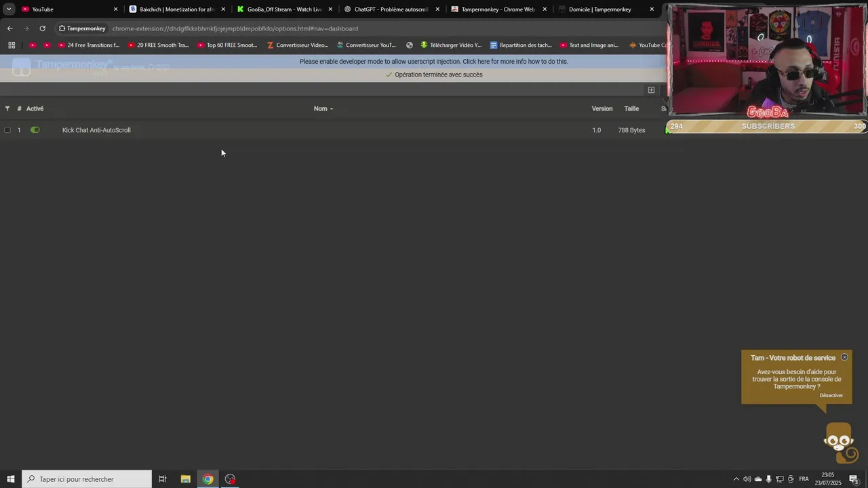
Task: Click the 788 Bytes size cell
Action: 631,130
